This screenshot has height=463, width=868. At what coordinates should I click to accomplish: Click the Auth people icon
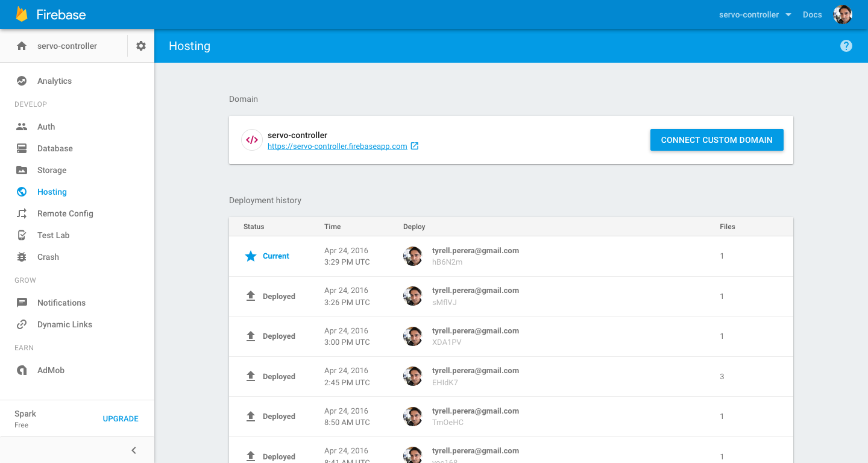coord(22,127)
